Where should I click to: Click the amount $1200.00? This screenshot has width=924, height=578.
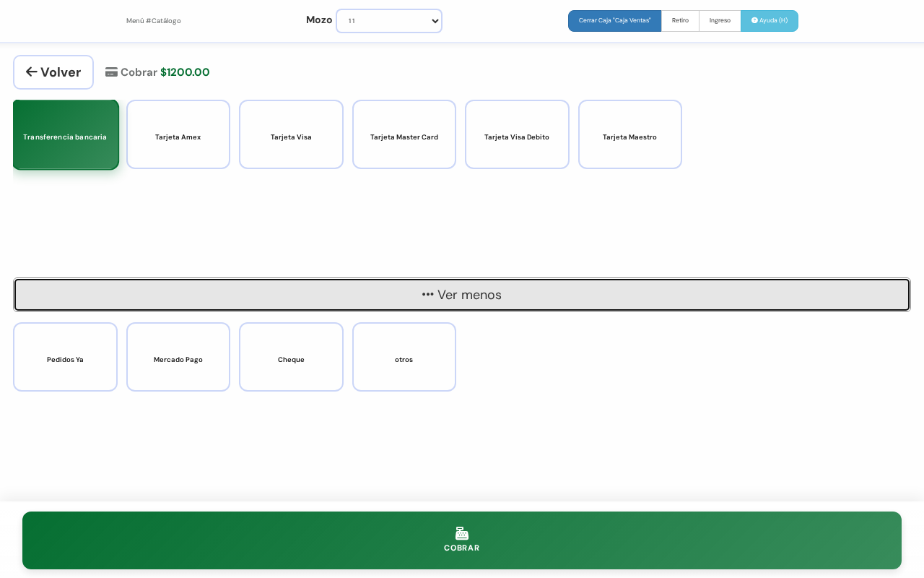point(185,72)
